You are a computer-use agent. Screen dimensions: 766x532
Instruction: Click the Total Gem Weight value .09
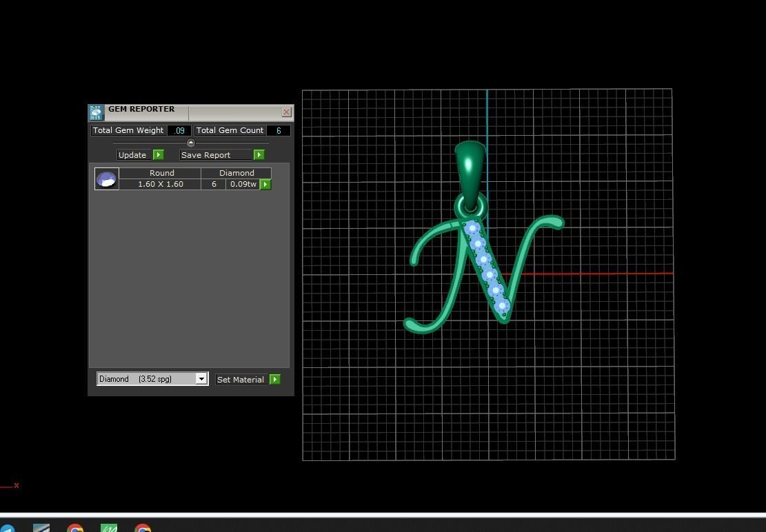[179, 130]
